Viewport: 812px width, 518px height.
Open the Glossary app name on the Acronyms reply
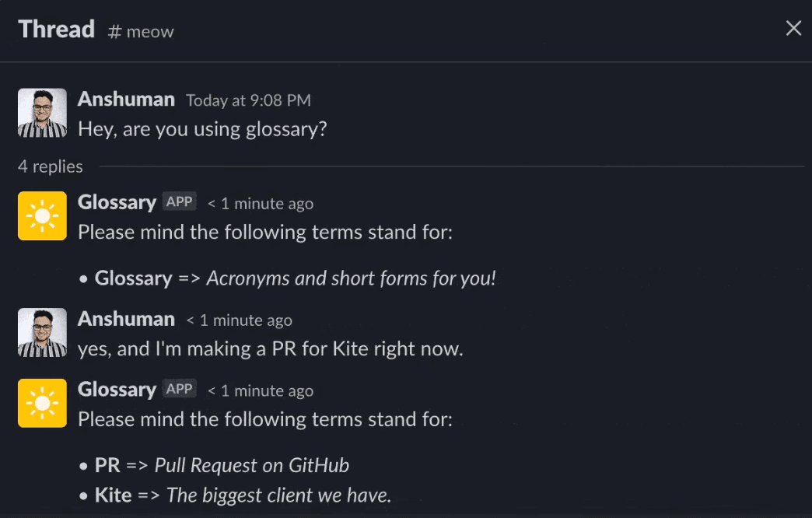[x=117, y=202]
